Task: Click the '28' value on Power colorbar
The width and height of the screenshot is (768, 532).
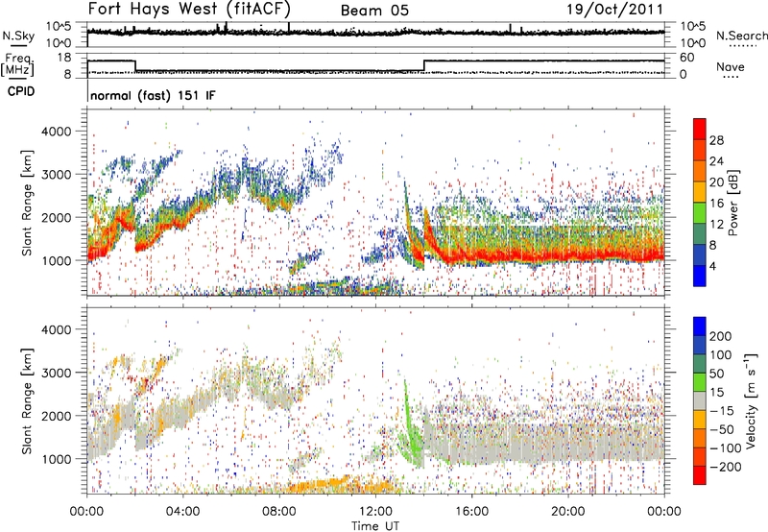Action: point(716,140)
